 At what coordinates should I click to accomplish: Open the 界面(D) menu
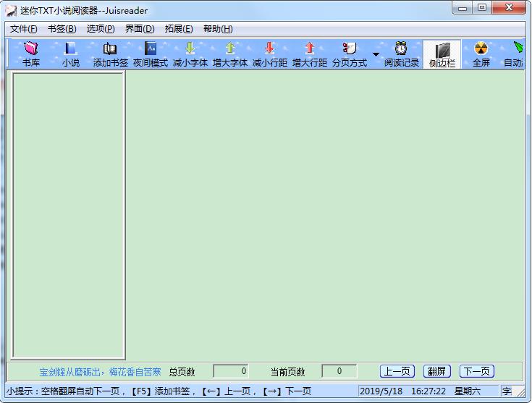[x=140, y=29]
